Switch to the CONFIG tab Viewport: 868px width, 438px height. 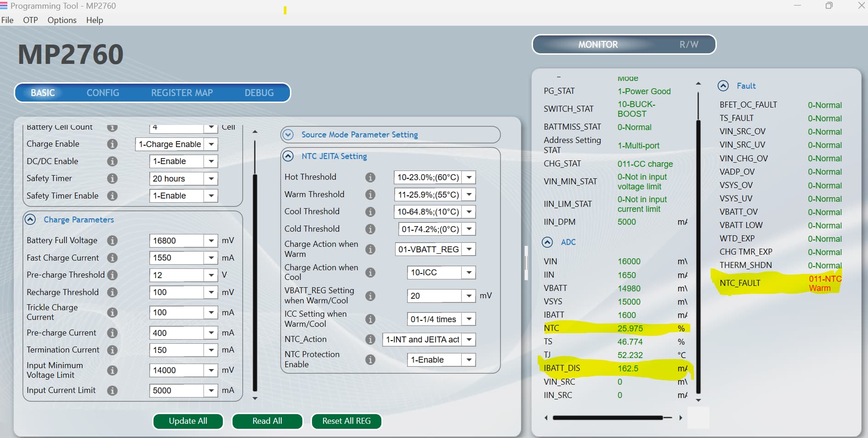click(x=103, y=93)
